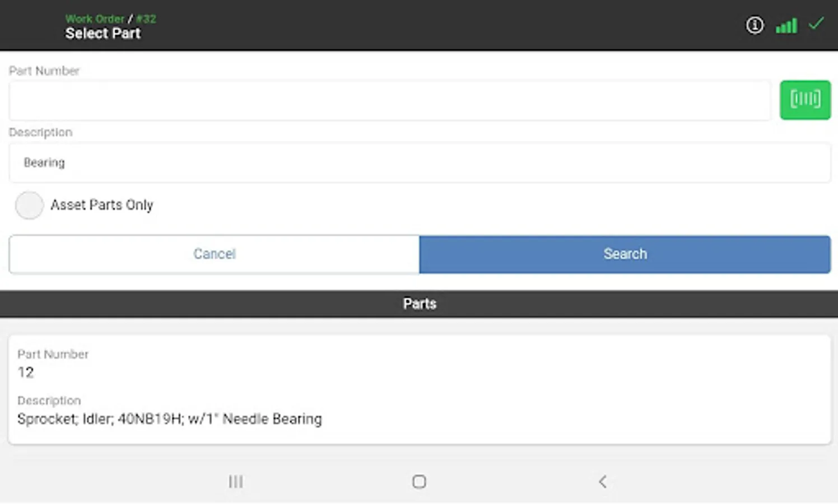Edit the Description field containing Bearing
Viewport: 838px width, 504px height.
click(x=419, y=162)
